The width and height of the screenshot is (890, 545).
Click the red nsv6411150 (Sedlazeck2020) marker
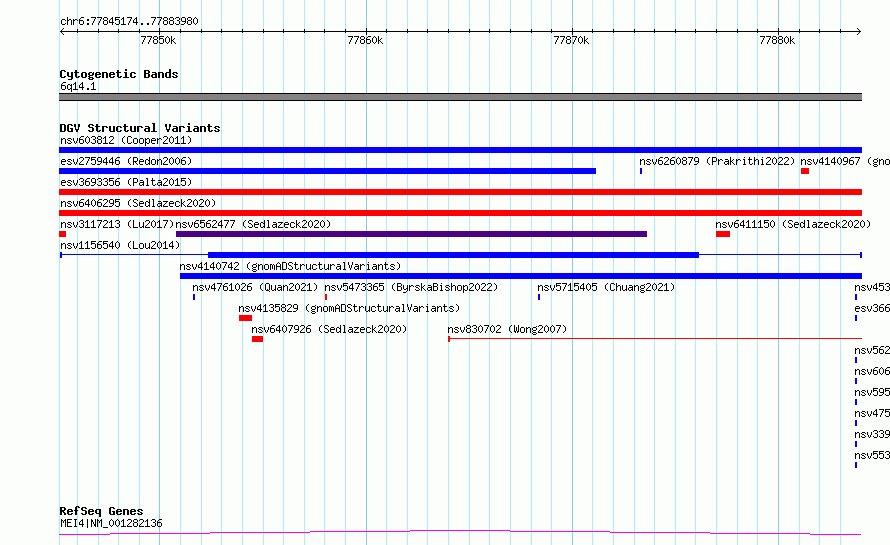[723, 234]
